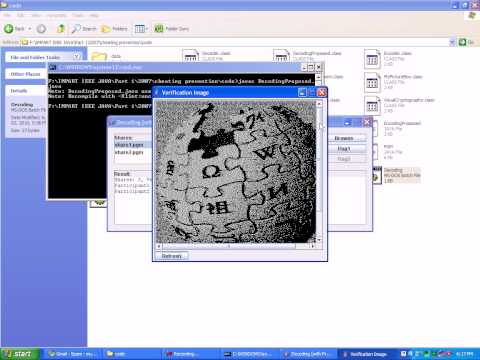Click the Explorer address bar path field
This screenshot has height=360, width=480.
(235, 42)
